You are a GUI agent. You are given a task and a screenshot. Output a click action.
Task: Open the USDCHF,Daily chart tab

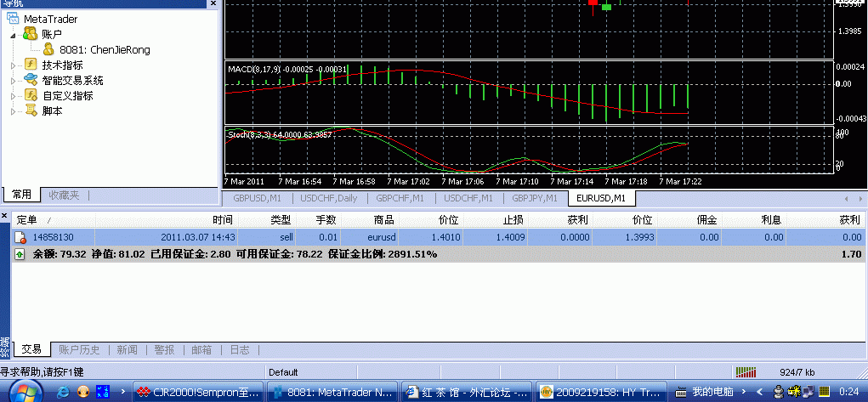pyautogui.click(x=330, y=198)
